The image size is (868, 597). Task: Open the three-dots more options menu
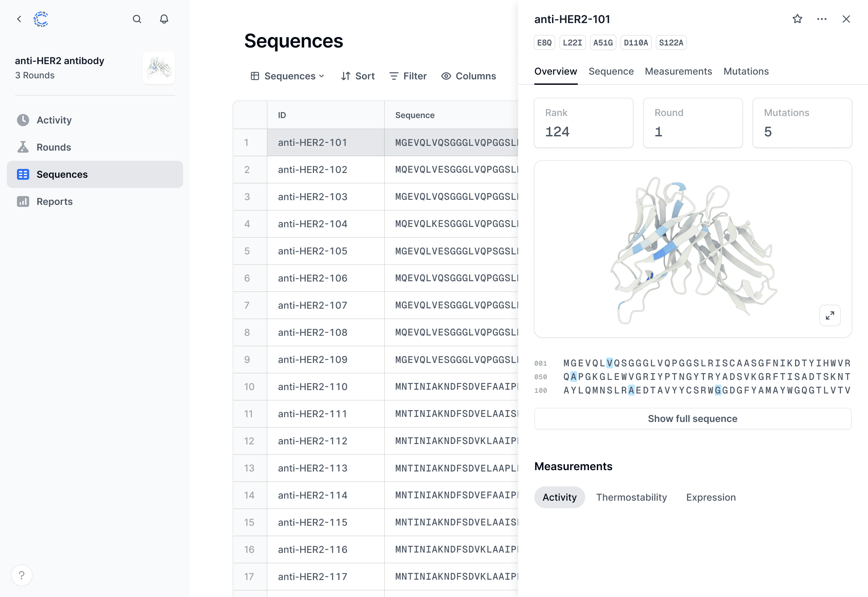(822, 19)
